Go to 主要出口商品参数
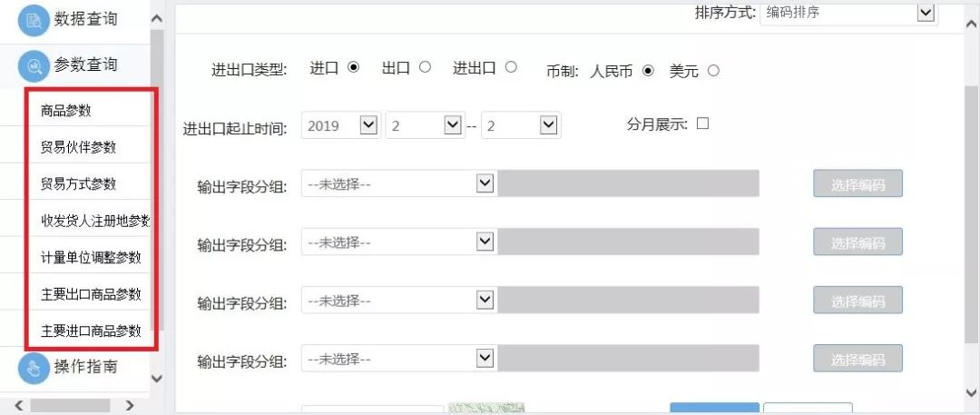 coord(91,294)
